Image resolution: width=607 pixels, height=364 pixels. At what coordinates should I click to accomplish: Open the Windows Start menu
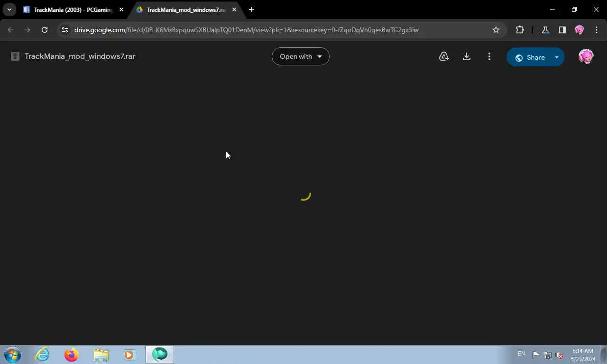[x=13, y=355]
